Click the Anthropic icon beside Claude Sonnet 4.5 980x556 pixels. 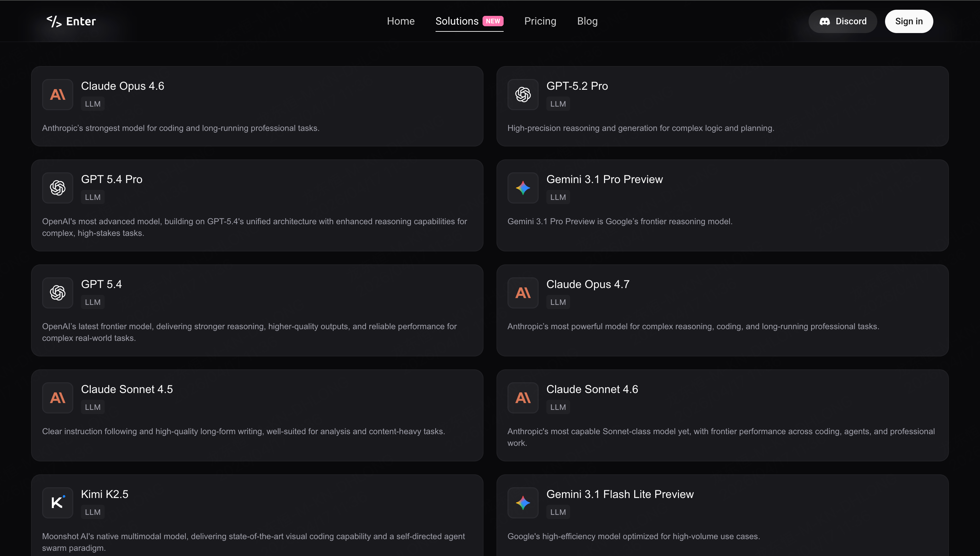[x=58, y=398]
